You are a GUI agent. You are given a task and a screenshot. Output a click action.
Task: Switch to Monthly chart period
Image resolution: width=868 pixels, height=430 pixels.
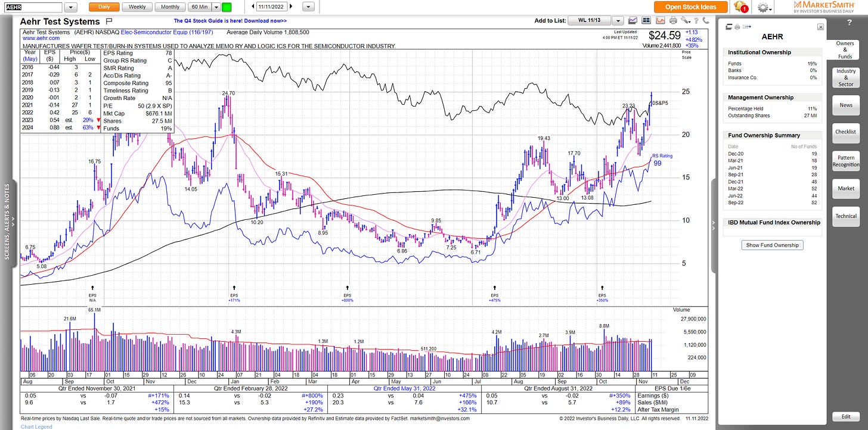coord(170,7)
